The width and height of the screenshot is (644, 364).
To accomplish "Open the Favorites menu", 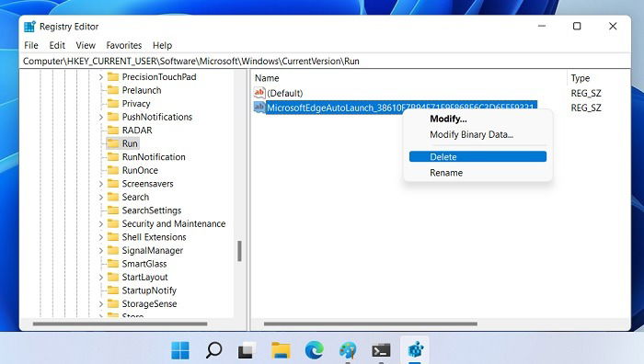I will [123, 45].
